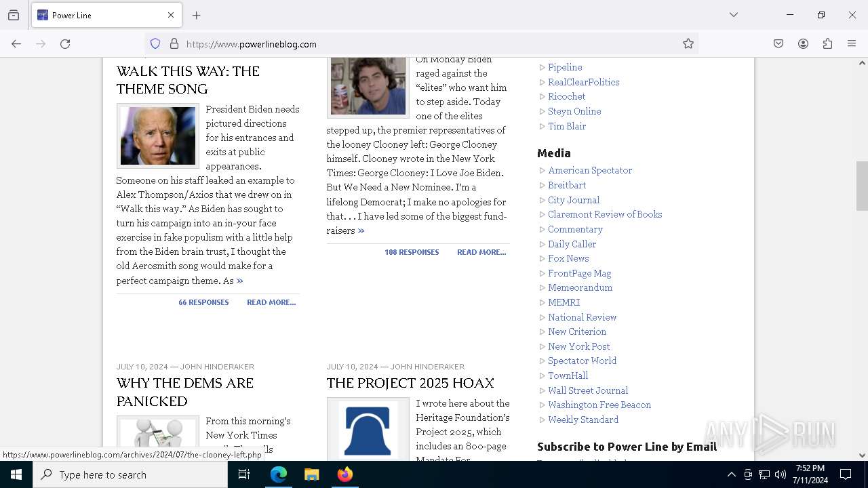Click the page vertical scrollbar thumb
Image resolution: width=868 pixels, height=488 pixels.
(x=862, y=186)
